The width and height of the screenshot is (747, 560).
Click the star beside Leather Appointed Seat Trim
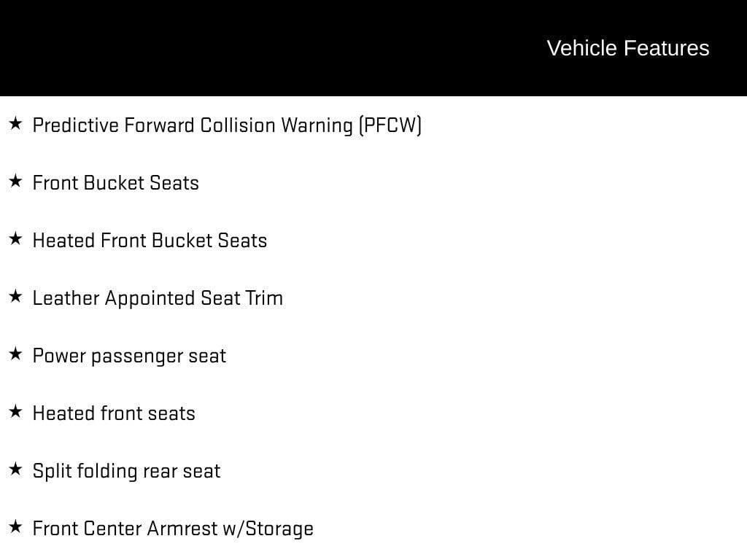coord(15,297)
